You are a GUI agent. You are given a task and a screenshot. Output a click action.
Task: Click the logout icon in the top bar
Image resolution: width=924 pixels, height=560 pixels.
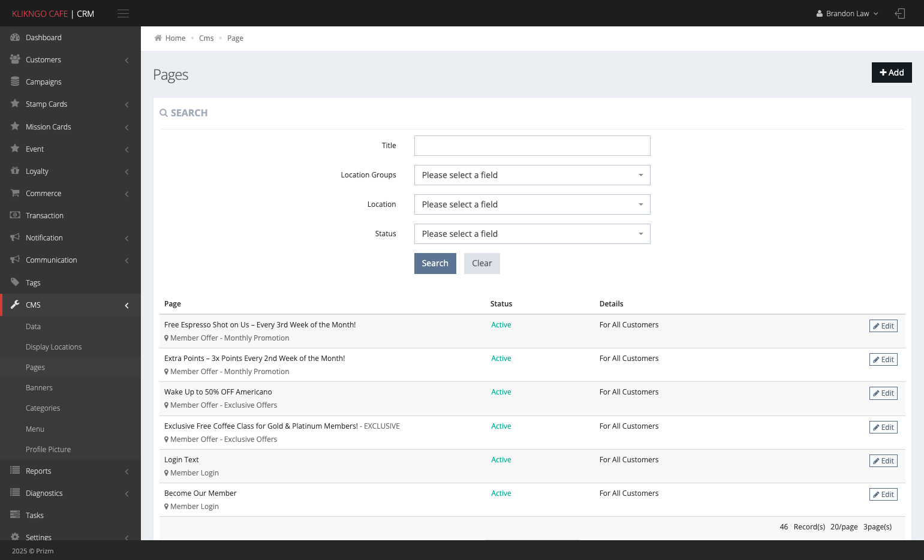pyautogui.click(x=900, y=13)
